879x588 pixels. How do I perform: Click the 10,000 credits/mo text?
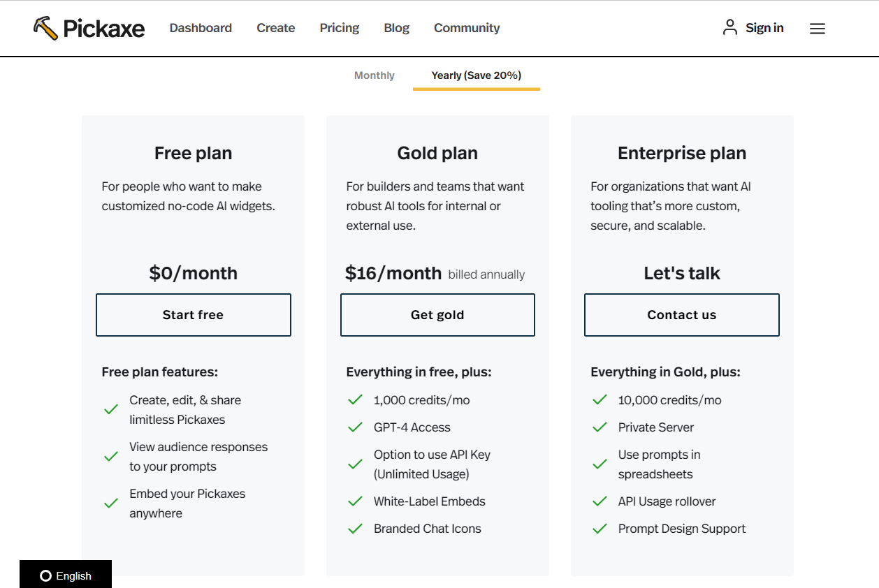(x=670, y=400)
